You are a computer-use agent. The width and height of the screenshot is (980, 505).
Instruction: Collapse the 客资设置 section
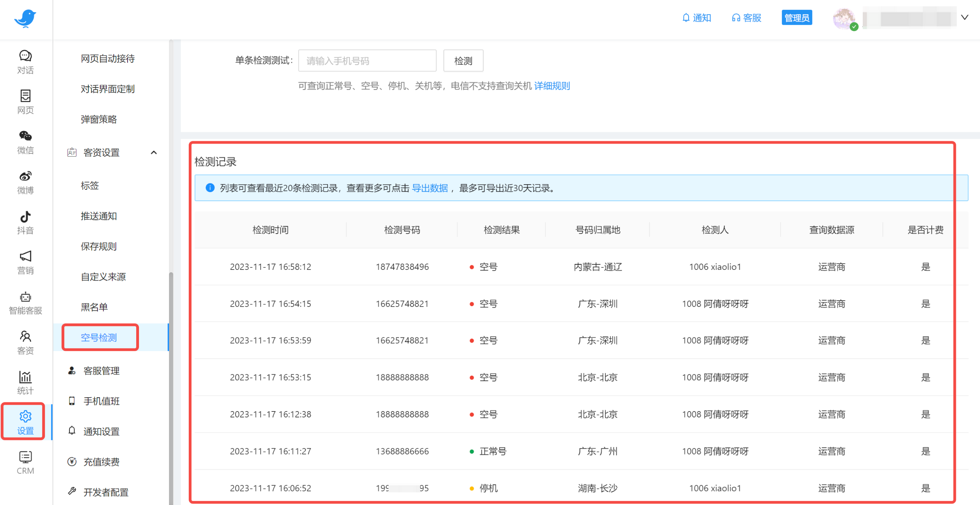point(154,152)
